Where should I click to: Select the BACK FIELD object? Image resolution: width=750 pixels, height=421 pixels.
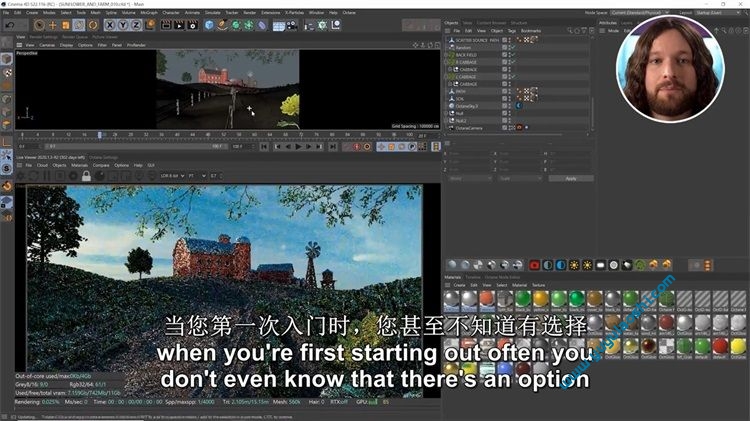[x=465, y=55]
